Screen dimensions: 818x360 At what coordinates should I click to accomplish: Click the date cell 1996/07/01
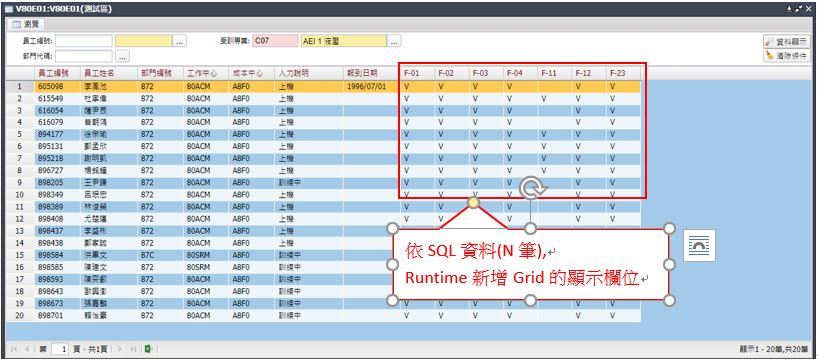(x=371, y=87)
